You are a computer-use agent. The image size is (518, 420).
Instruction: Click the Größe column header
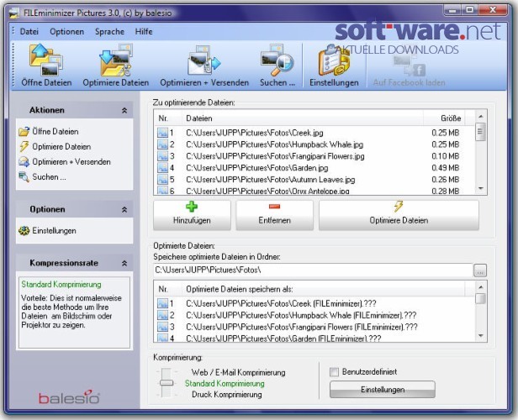point(444,118)
